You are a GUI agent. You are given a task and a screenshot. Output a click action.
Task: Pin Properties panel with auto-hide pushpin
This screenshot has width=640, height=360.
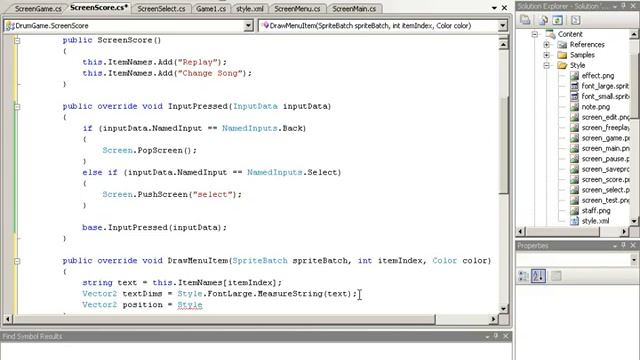(x=623, y=245)
